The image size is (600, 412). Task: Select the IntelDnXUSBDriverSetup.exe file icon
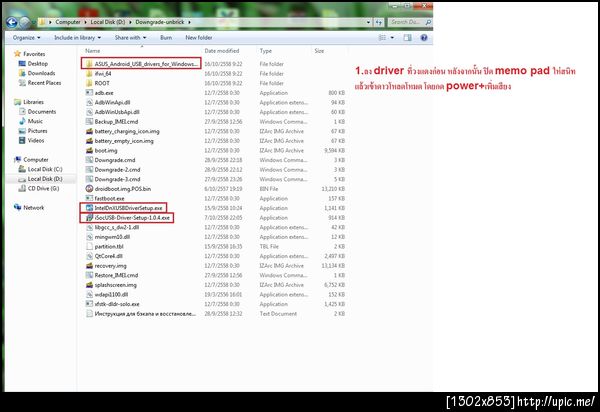click(89, 208)
